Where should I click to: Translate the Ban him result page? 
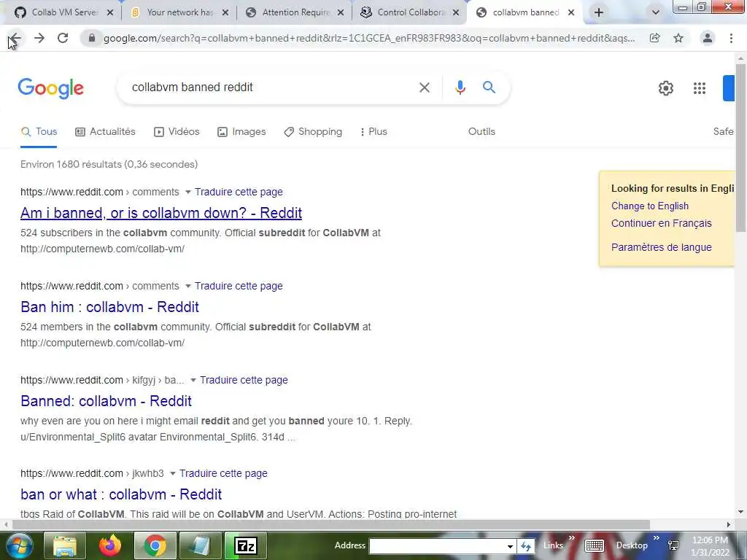239,286
